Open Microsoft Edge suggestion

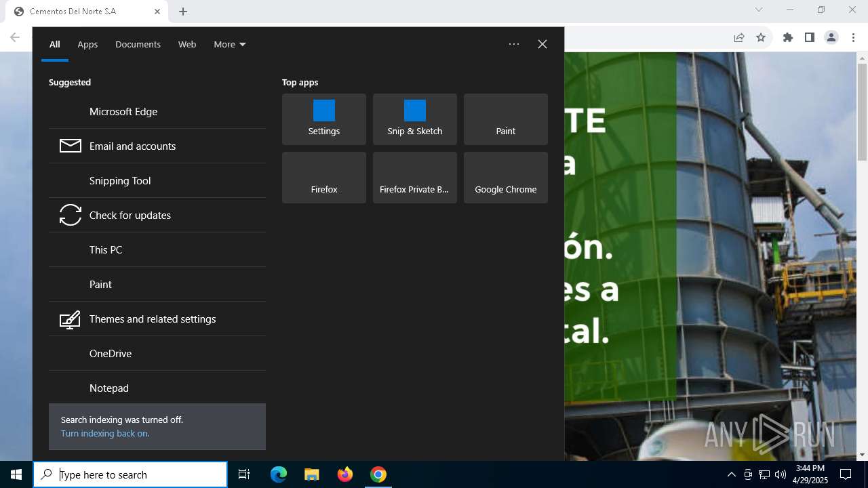click(157, 112)
